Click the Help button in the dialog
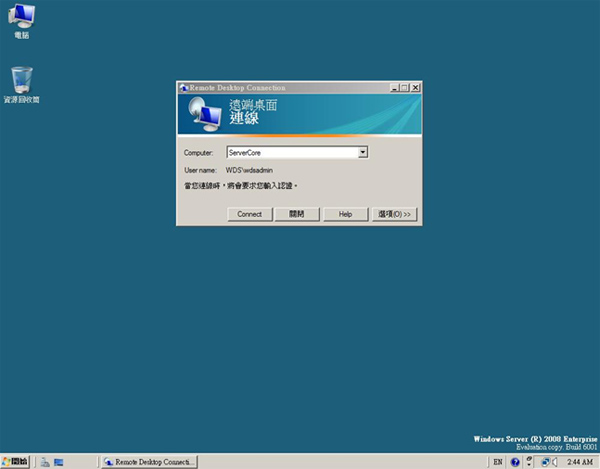The image size is (600, 469). (345, 214)
